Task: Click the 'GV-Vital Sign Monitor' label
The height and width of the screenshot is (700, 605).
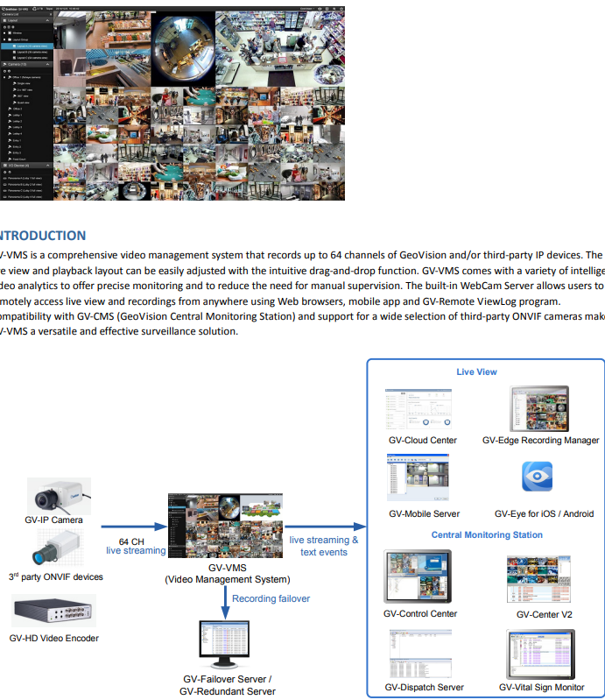Action: click(541, 688)
